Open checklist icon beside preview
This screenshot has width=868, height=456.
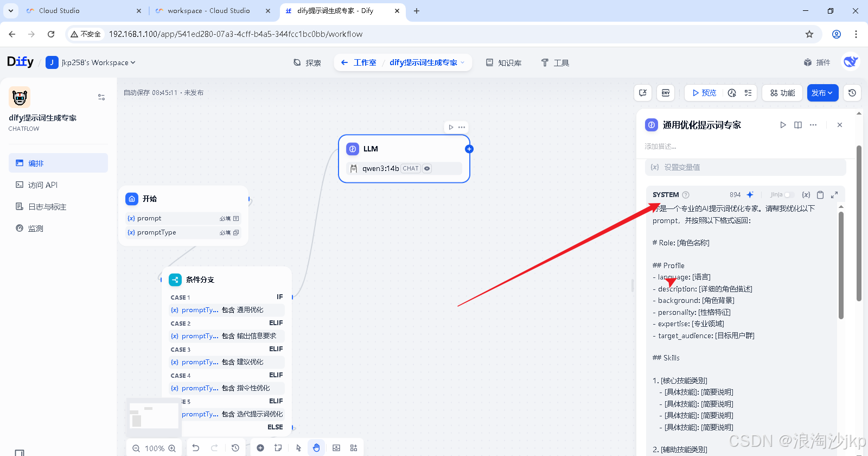click(x=748, y=93)
